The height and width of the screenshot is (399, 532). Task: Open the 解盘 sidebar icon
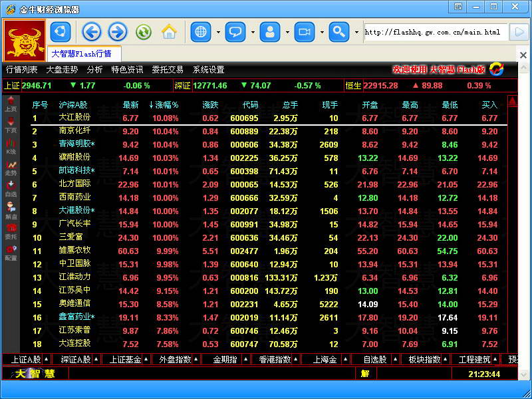11,210
